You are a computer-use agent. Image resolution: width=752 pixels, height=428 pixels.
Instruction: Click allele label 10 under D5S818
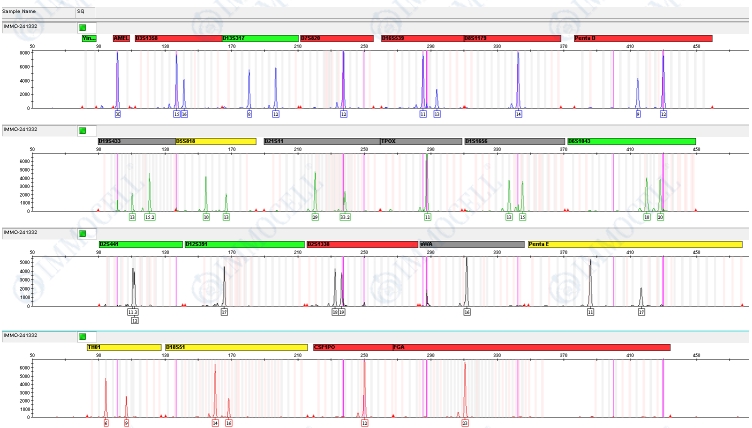click(x=206, y=217)
